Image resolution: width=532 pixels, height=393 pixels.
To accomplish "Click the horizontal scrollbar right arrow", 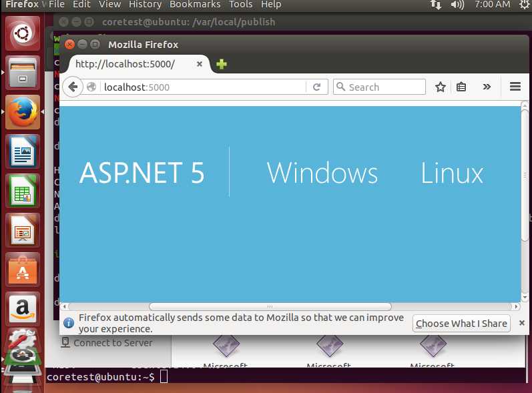I will [x=516, y=306].
